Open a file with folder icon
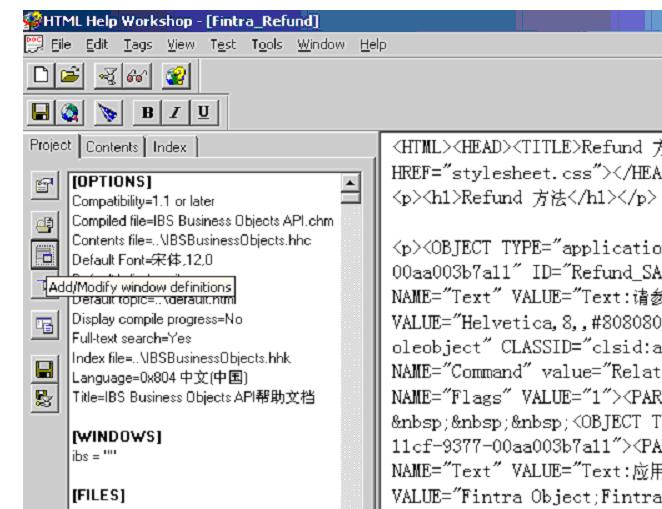Screen dimensions: 662x509 (x=70, y=76)
